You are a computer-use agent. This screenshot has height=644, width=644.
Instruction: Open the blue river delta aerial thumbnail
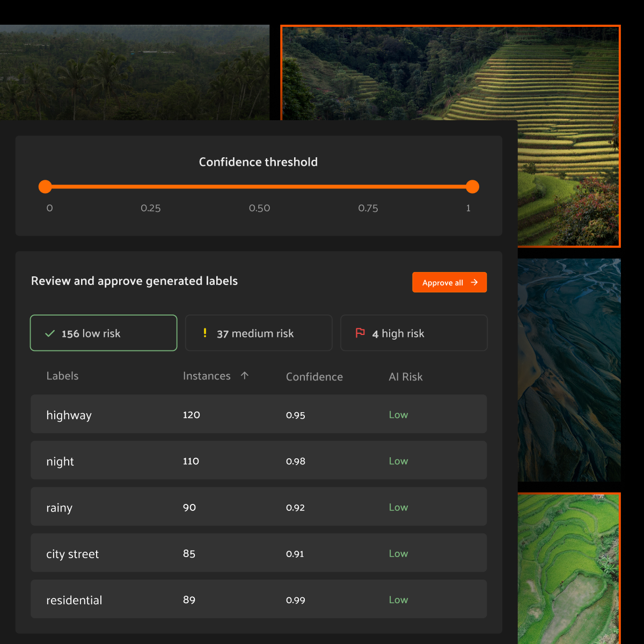click(x=569, y=370)
